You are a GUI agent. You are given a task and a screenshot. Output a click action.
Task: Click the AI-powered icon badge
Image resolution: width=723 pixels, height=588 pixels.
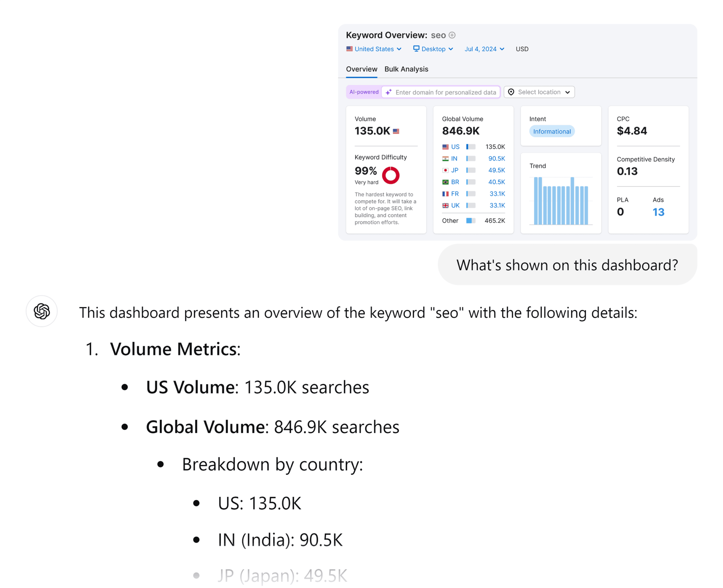(363, 92)
